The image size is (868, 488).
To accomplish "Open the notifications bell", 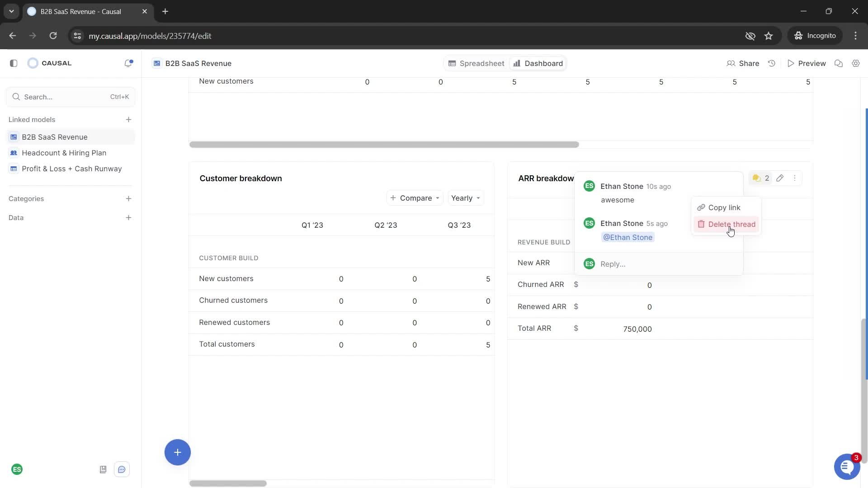I will click(x=128, y=63).
